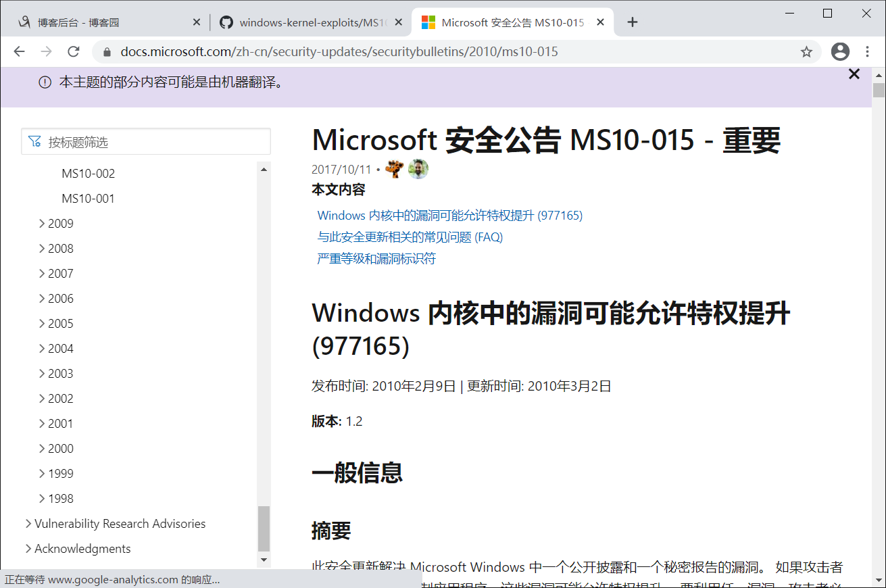Jump to Windows 内核中的漏洞 (977165) link
The image size is (886, 588).
tap(450, 216)
